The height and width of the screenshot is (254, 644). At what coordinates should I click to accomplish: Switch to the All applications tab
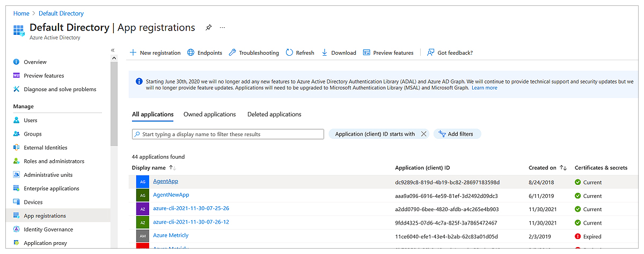[152, 114]
